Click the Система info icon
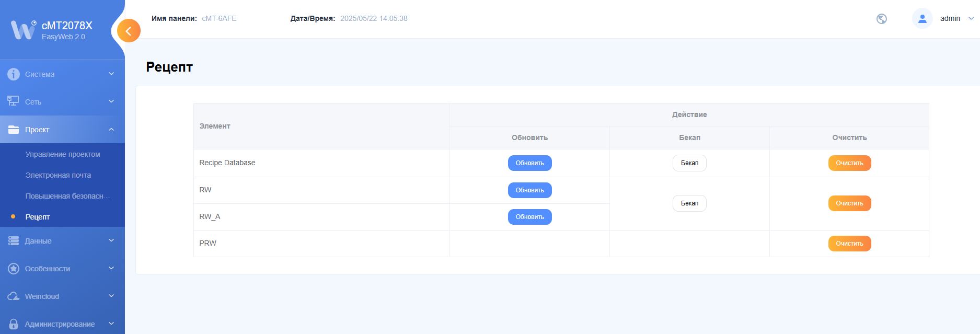This screenshot has width=980, height=334. coord(14,74)
